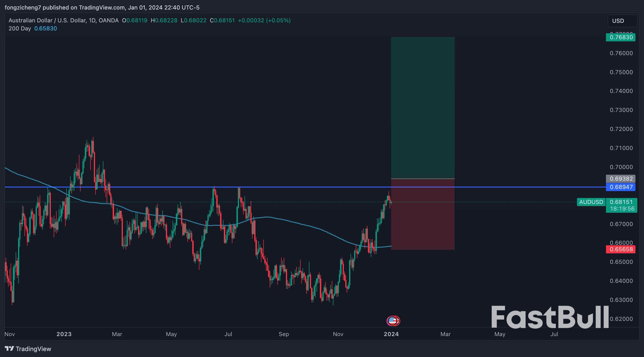Viewport: 644px width, 357px height.
Task: Click the FastBull watermark logo
Action: coord(550,317)
